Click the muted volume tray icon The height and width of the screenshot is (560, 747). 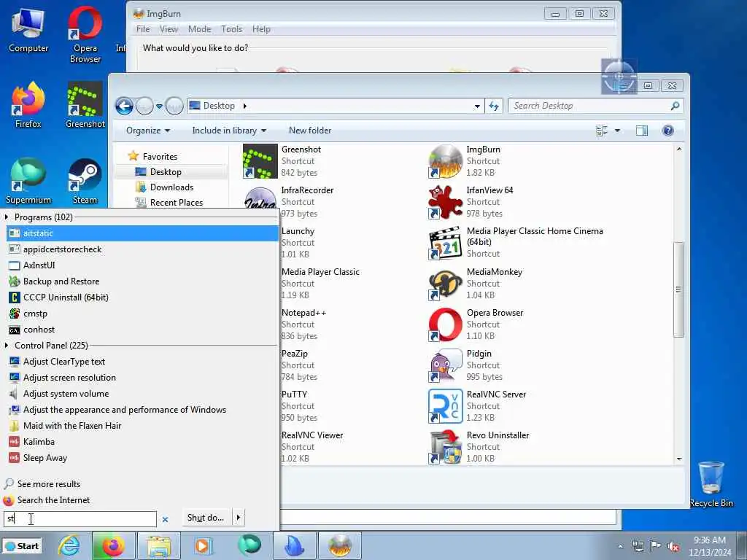point(673,546)
